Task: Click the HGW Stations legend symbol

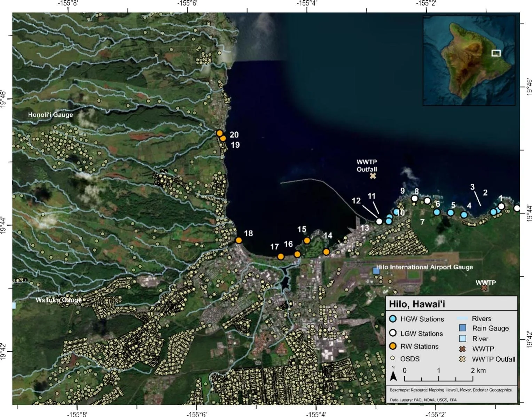Action: (x=393, y=319)
